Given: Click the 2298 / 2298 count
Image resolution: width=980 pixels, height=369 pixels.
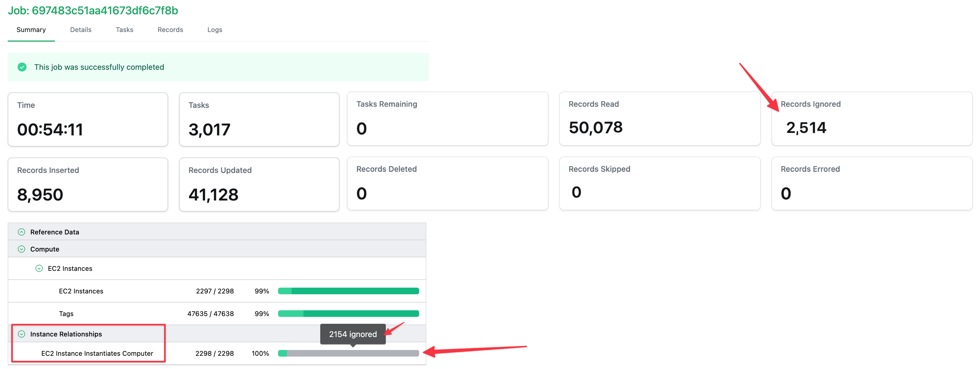Looking at the screenshot, I should click(x=215, y=353).
